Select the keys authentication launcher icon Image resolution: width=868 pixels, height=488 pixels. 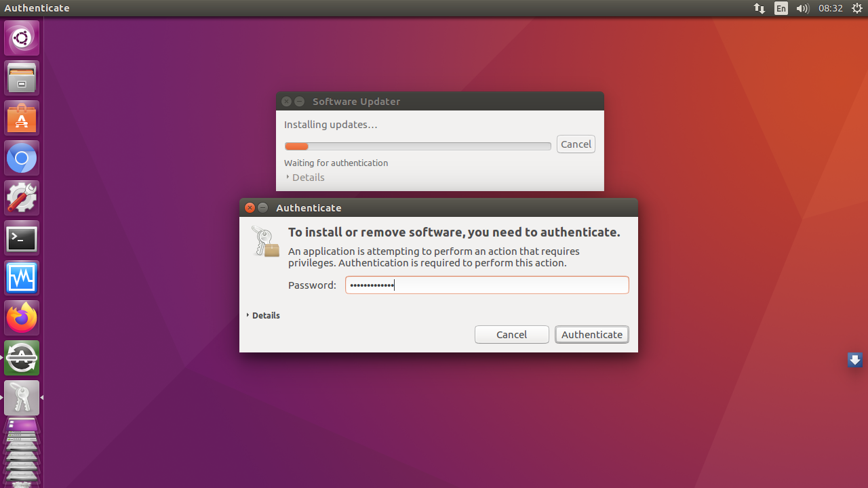(22, 398)
